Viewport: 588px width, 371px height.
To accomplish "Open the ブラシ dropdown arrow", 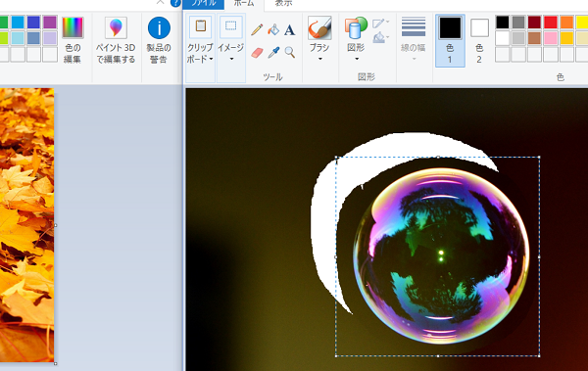I will [319, 59].
